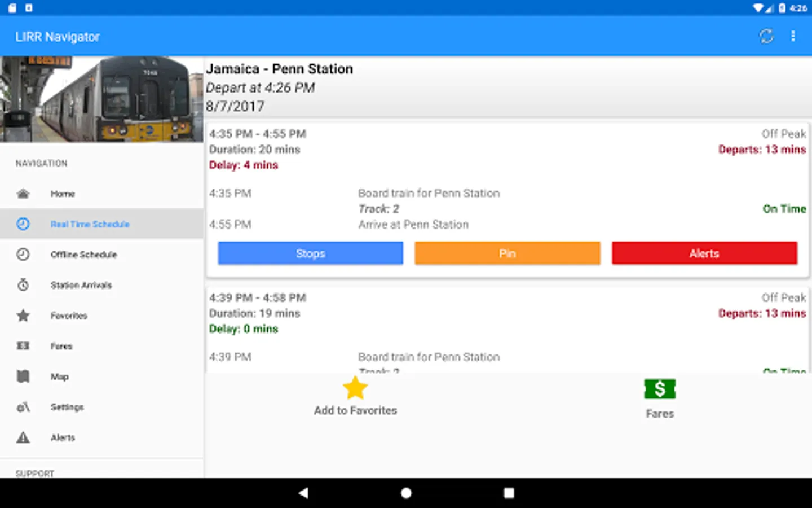This screenshot has width=812, height=508.
Task: Click the Map icon in sidebar
Action: 23,376
